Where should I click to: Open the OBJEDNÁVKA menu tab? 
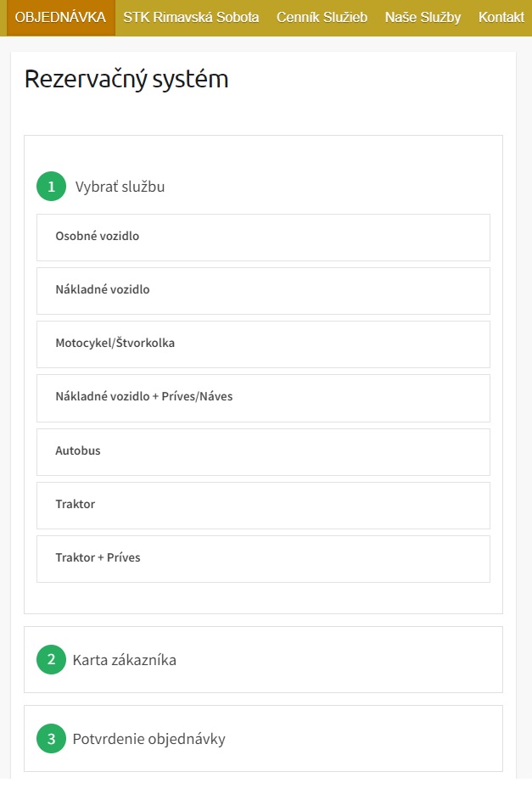(60, 17)
